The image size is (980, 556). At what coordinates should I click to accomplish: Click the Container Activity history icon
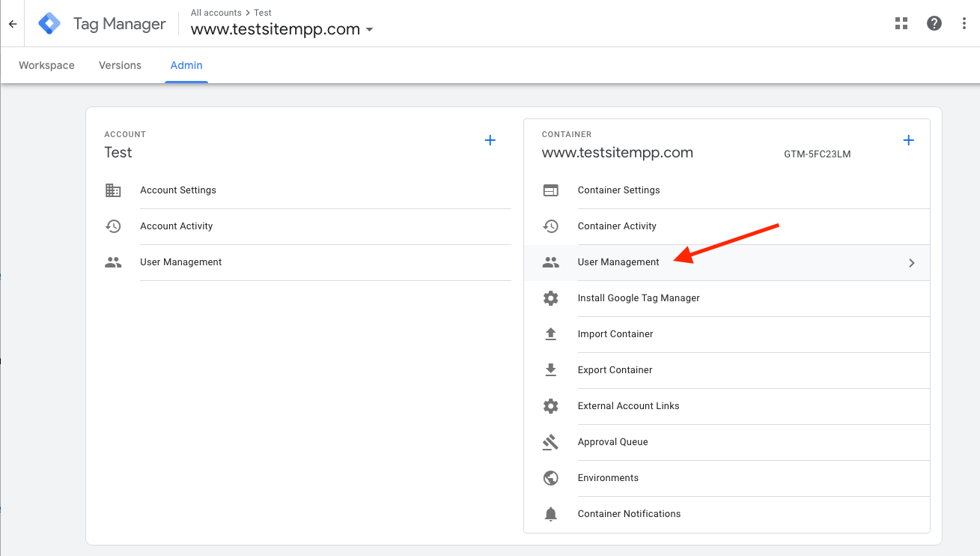551,226
